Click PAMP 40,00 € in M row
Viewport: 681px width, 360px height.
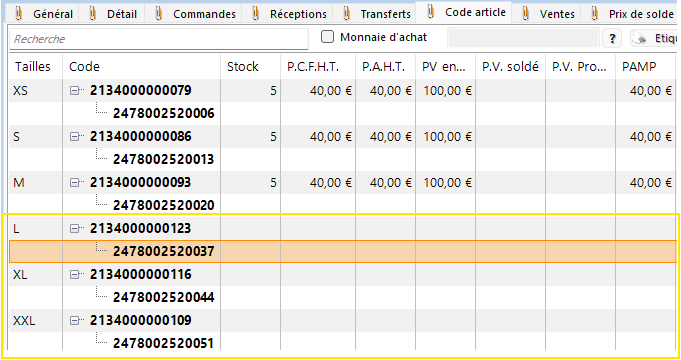pos(651,183)
